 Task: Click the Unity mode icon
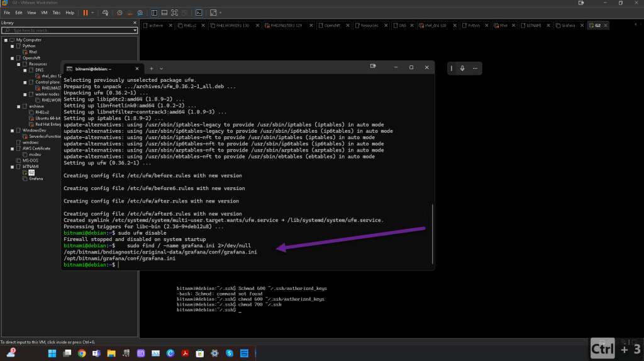(x=185, y=13)
